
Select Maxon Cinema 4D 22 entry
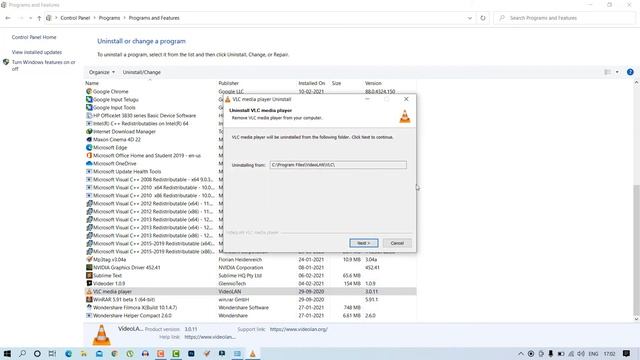tap(117, 140)
